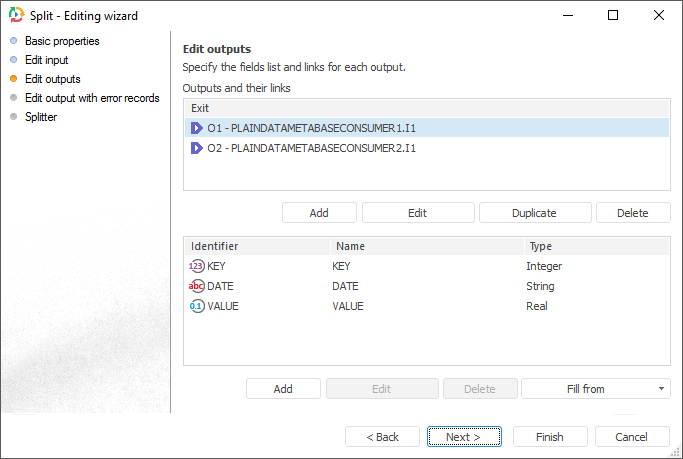Click Add button under fields list
The image size is (683, 459).
pos(283,389)
